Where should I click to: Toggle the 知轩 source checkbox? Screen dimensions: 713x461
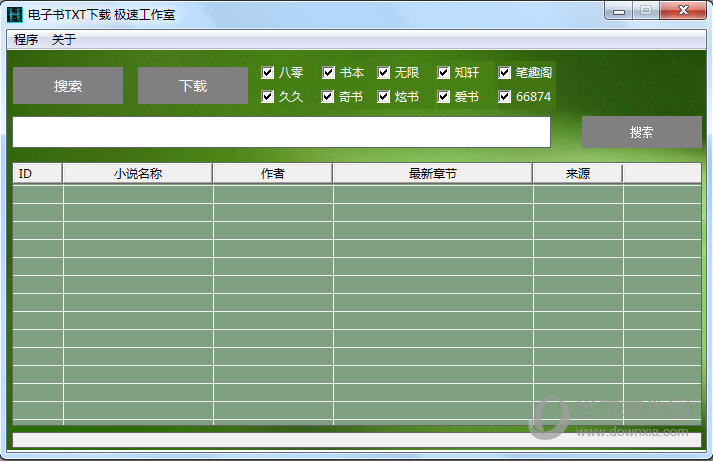click(444, 72)
